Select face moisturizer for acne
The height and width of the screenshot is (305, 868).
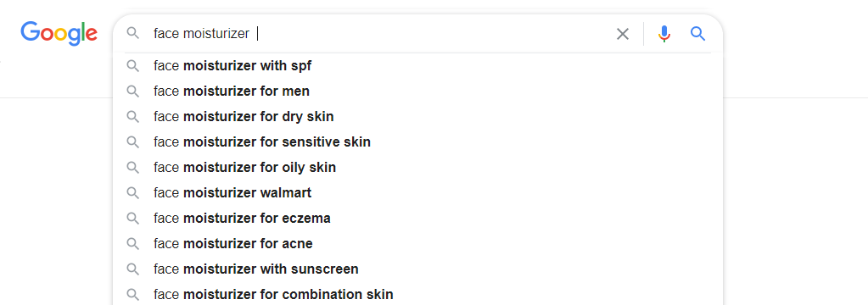pos(418,244)
